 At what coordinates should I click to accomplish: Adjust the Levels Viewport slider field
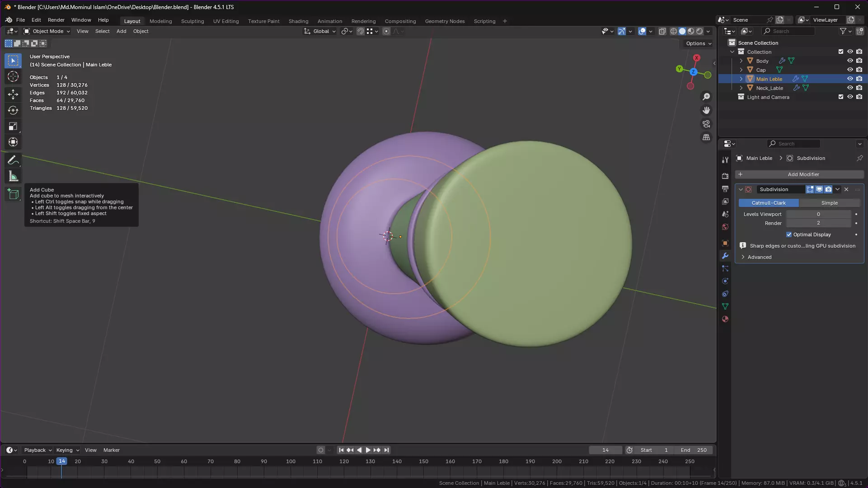point(818,214)
